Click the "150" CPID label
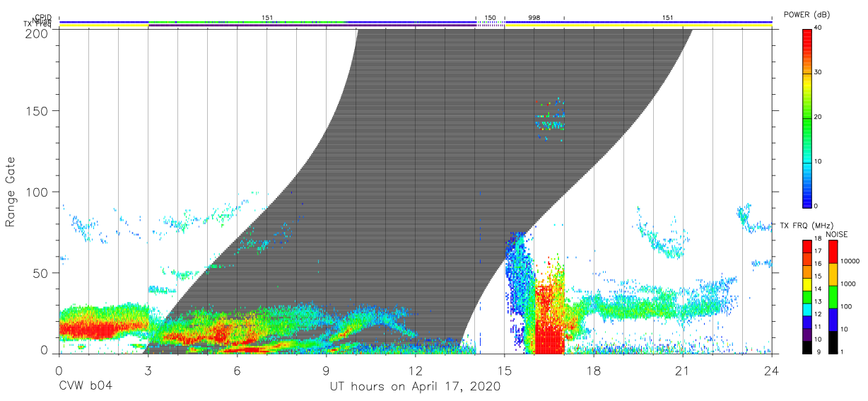The height and width of the screenshot is (401, 868). [x=490, y=17]
